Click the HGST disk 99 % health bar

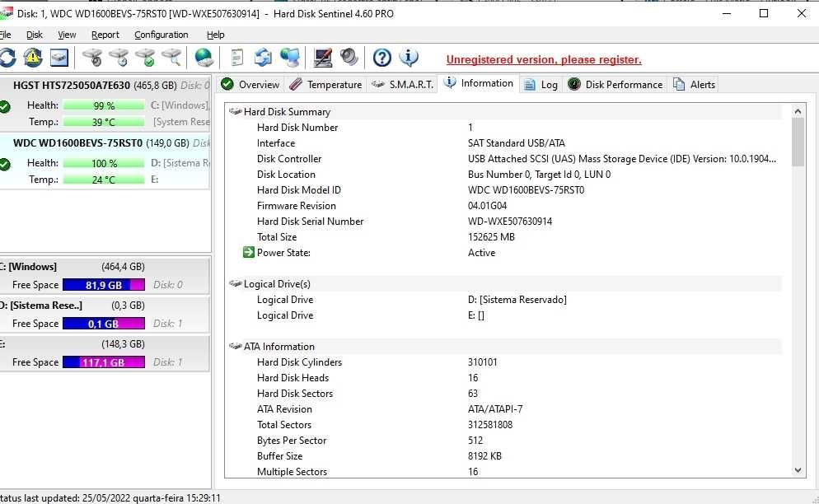pyautogui.click(x=104, y=105)
